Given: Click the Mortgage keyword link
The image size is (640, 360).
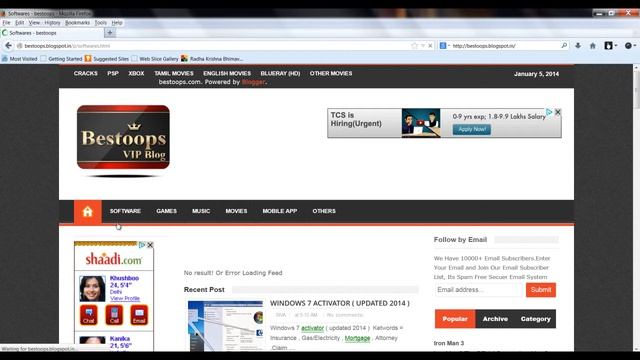Looking at the screenshot, I should click(357, 338).
